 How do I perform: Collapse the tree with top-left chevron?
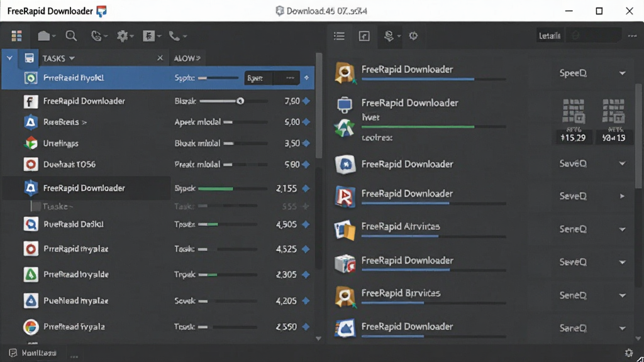click(9, 58)
